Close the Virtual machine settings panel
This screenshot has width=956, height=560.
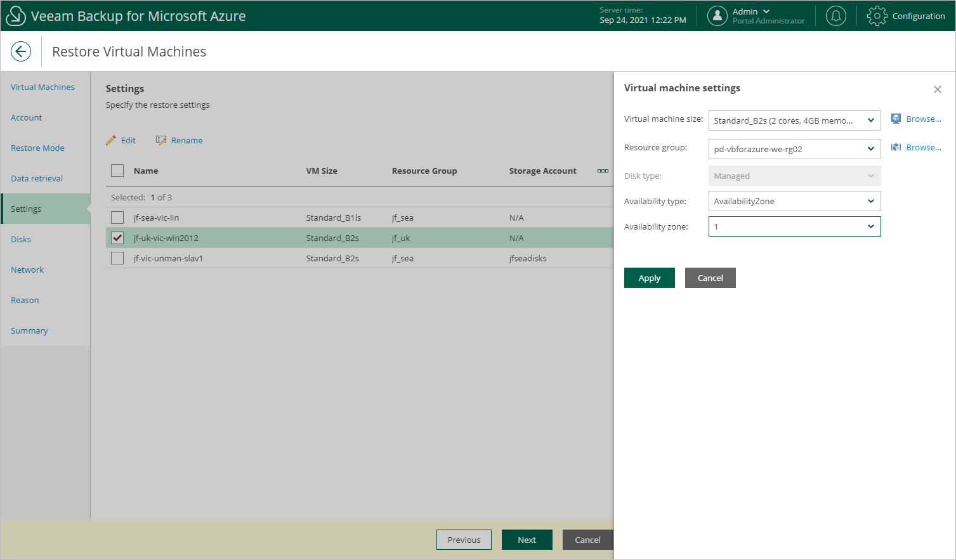tap(938, 89)
